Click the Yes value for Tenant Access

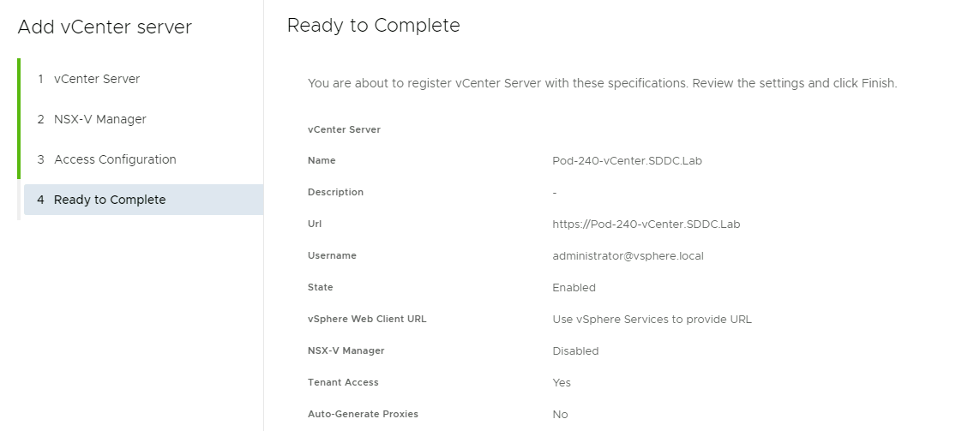coord(562,383)
